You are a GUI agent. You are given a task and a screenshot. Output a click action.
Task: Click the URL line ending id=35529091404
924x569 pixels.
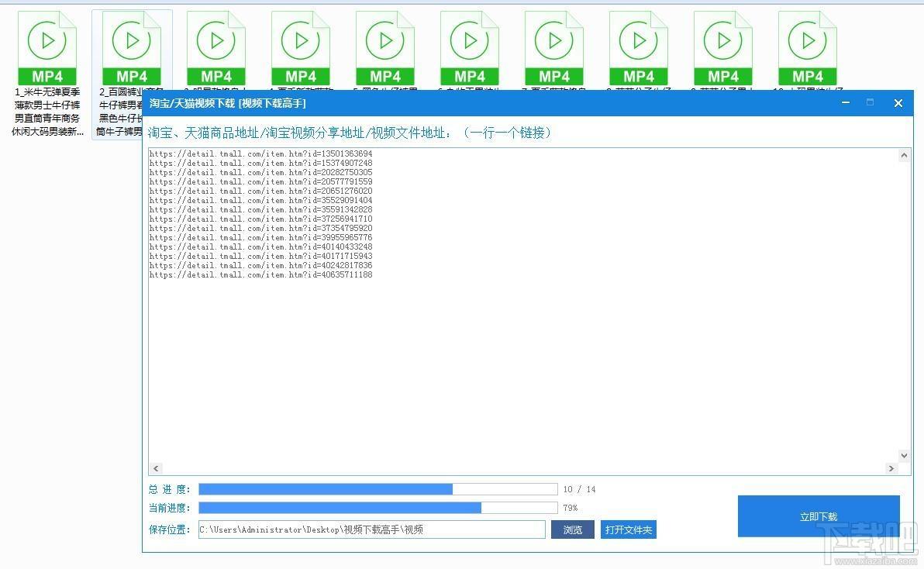point(260,200)
